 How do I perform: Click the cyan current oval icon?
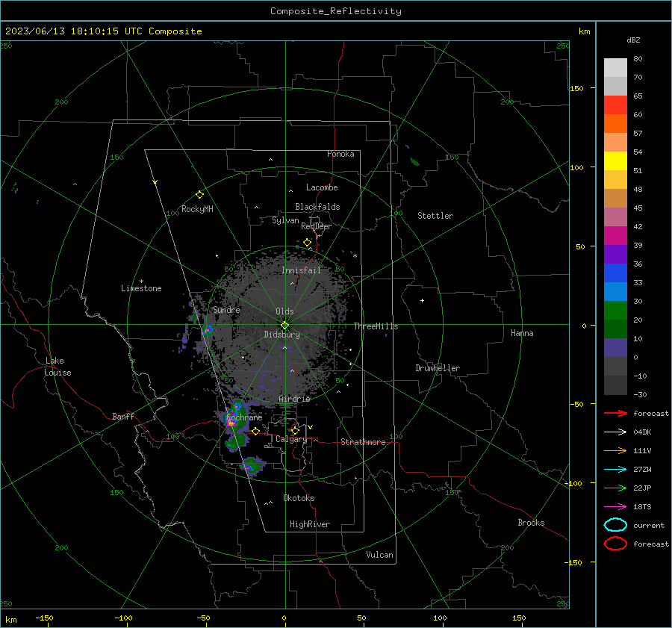pyautogui.click(x=615, y=525)
